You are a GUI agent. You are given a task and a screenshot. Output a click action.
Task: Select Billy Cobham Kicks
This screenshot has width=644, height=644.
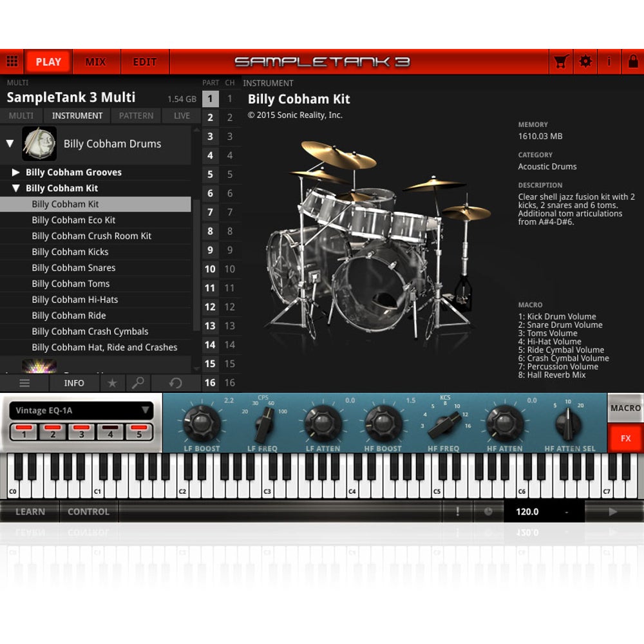pos(95,252)
